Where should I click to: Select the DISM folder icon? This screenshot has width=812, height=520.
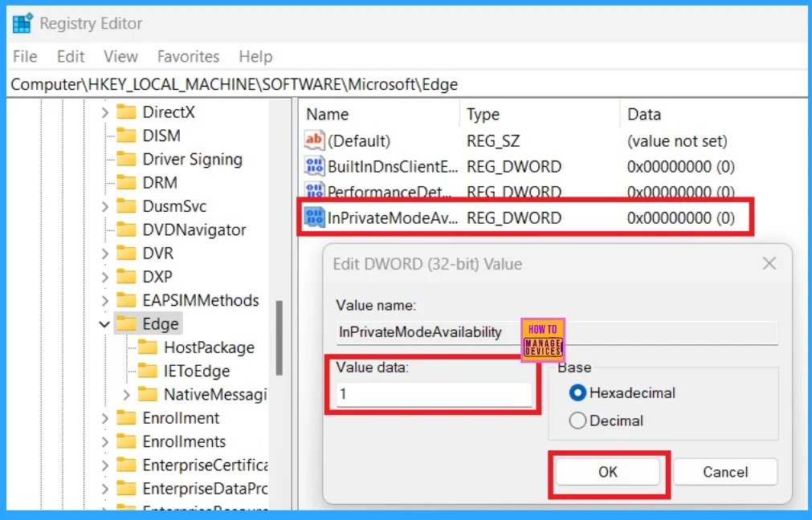(x=126, y=136)
